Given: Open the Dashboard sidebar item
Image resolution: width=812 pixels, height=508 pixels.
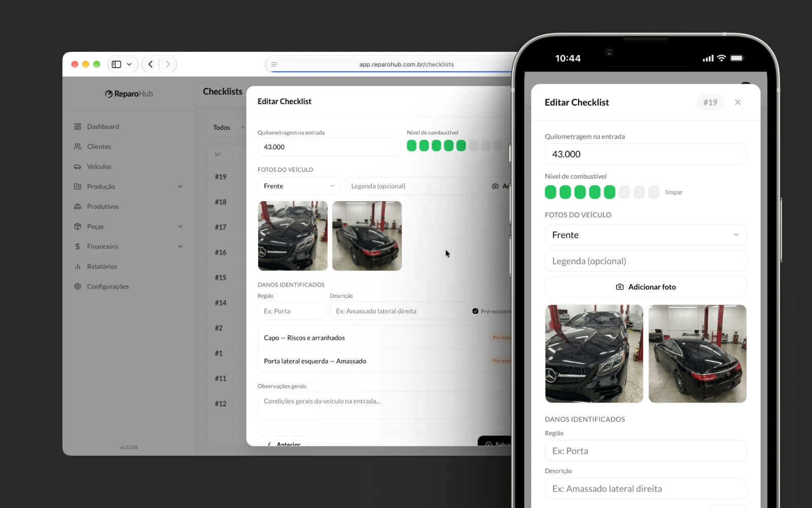Looking at the screenshot, I should [x=103, y=126].
